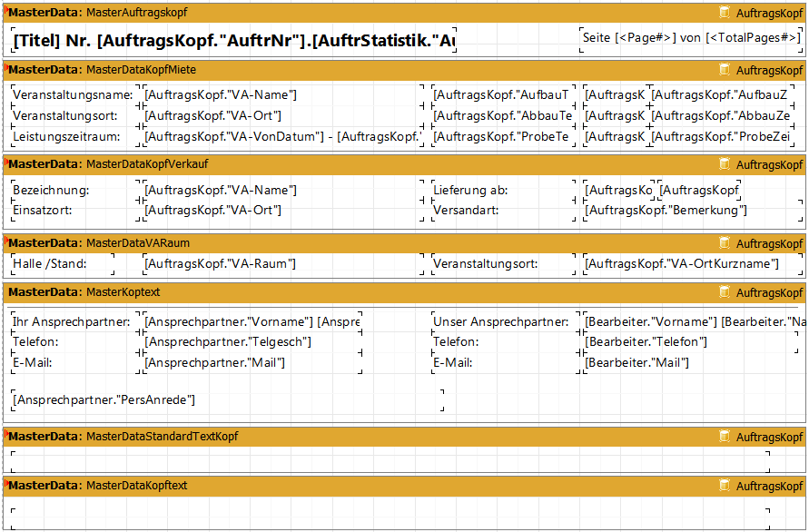
Task: Select E-Mail: label under Unser Ansprechpartner
Action: pos(506,363)
